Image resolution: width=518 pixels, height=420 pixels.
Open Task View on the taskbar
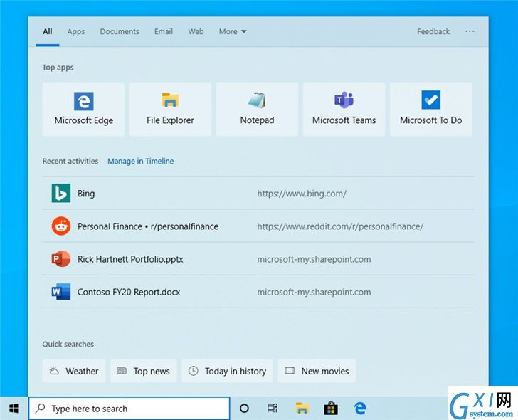pos(273,409)
